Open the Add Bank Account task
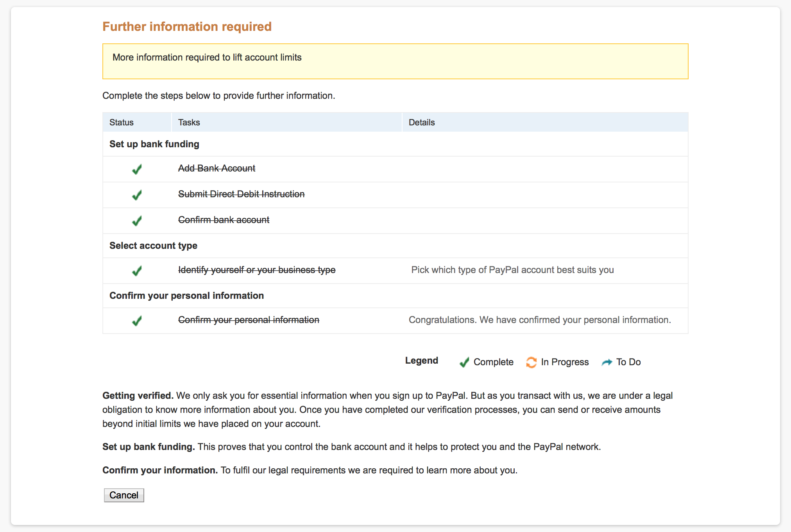Screen dimensions: 791x532 pyautogui.click(x=217, y=168)
